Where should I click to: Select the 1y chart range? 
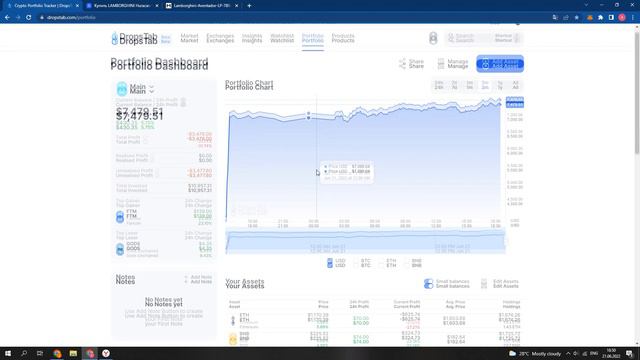[500, 85]
